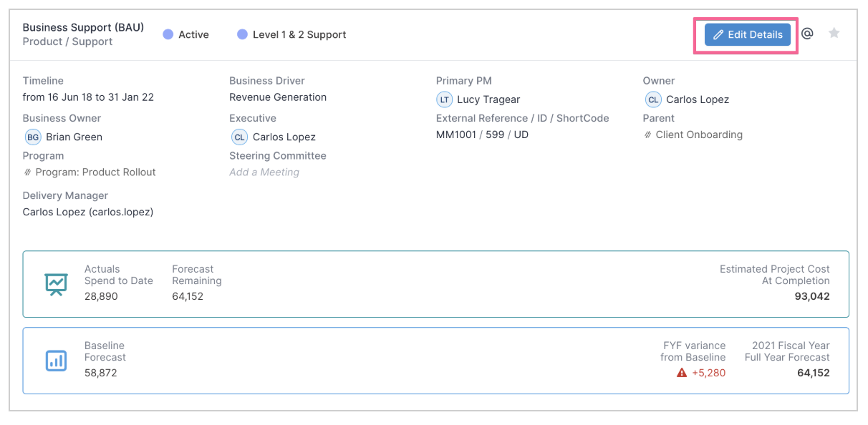Click the CL avatar next to Owner
Screen dimensions: 868x425
click(652, 99)
